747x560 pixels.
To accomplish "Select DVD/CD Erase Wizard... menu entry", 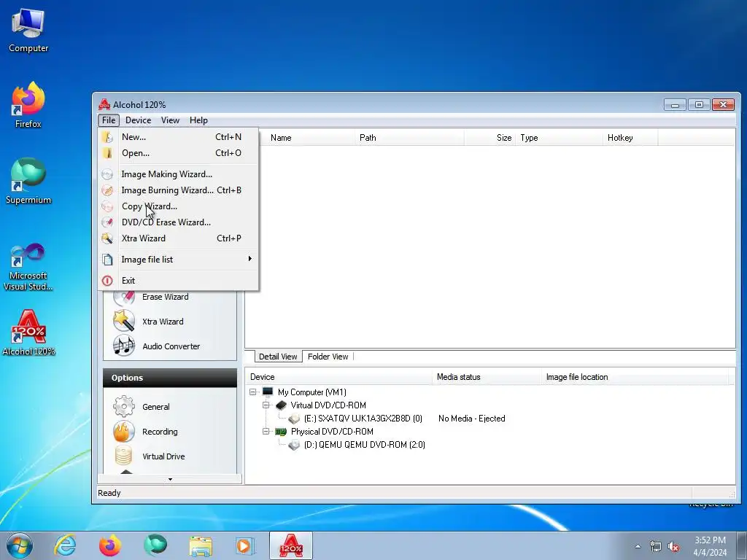I will [x=179, y=222].
